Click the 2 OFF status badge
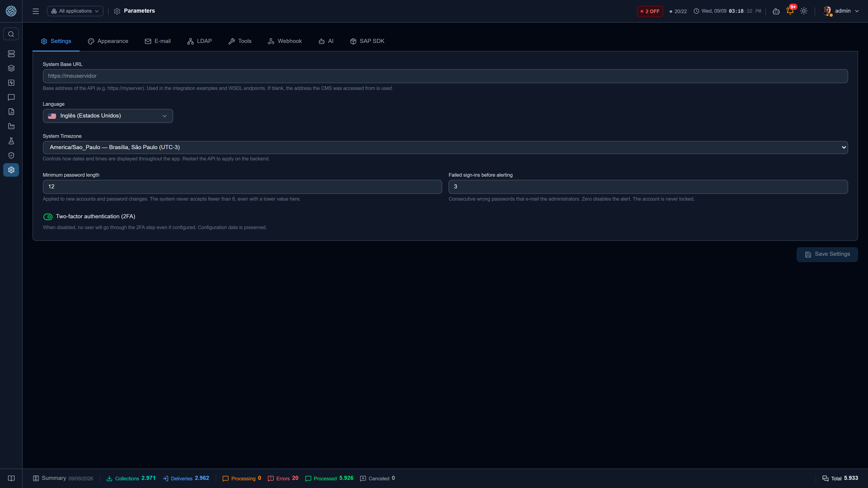Screen dimensions: 868x488 click(650, 11)
